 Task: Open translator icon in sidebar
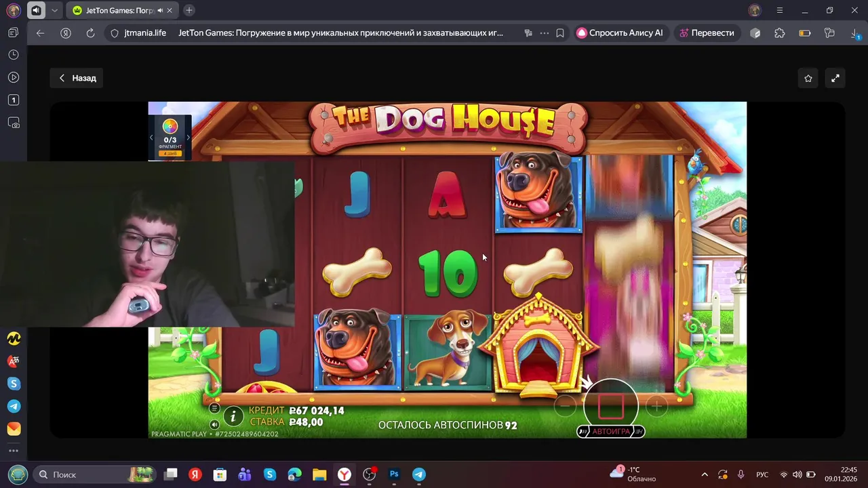(14, 361)
